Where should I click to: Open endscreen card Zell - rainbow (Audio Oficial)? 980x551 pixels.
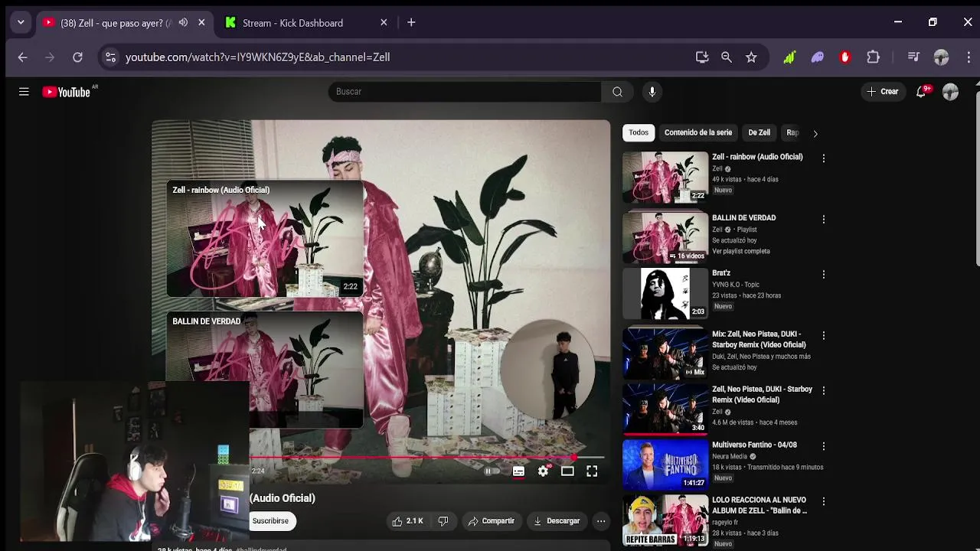265,239
